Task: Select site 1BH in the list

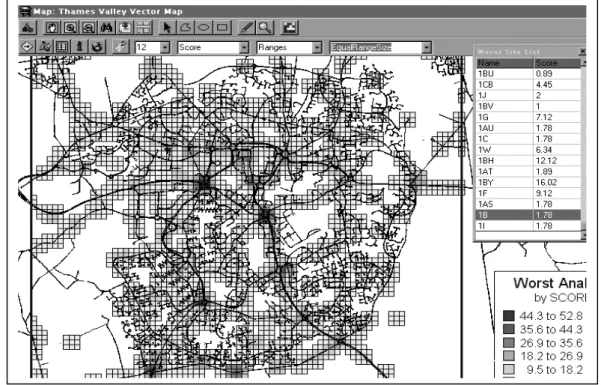Action: 529,161
